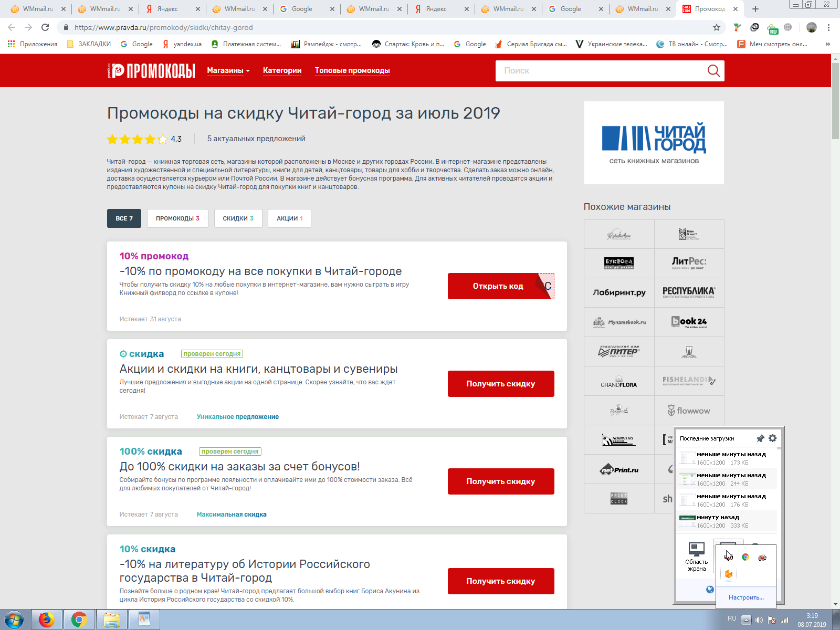The height and width of the screenshot is (630, 840).
Task: Click the ПРОМОКОДЫ site logo
Action: point(151,70)
